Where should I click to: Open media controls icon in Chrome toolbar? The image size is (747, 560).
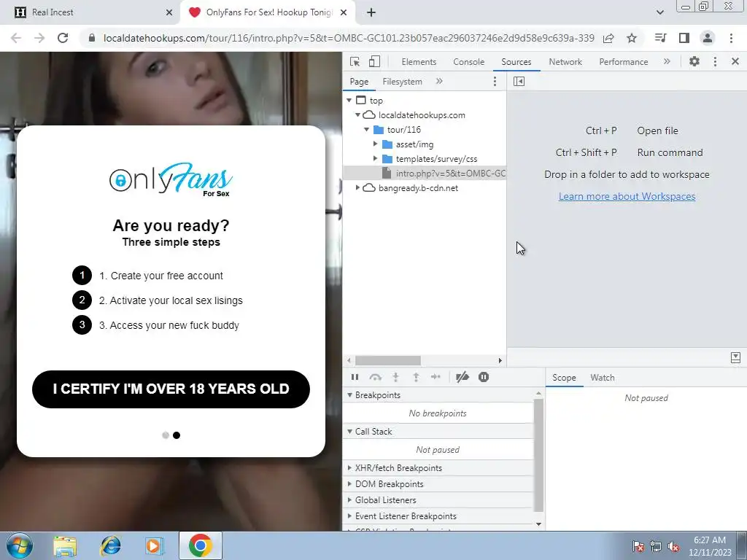(x=660, y=38)
